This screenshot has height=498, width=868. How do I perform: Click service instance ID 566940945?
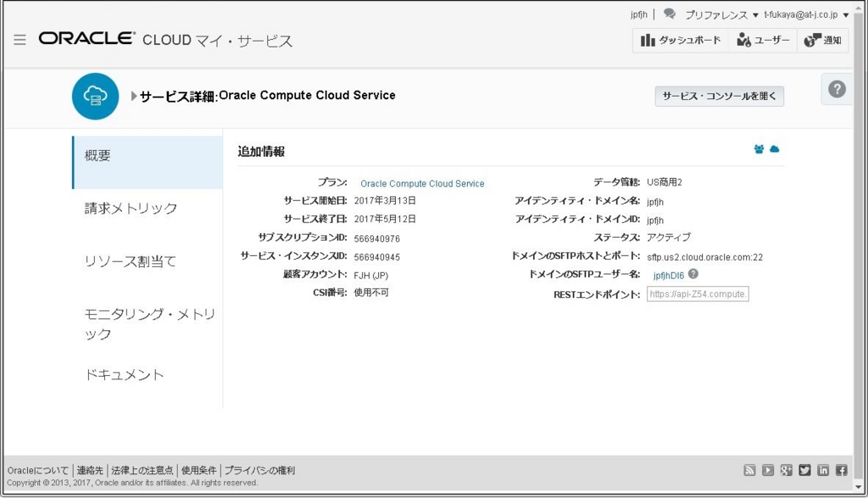(x=376, y=257)
